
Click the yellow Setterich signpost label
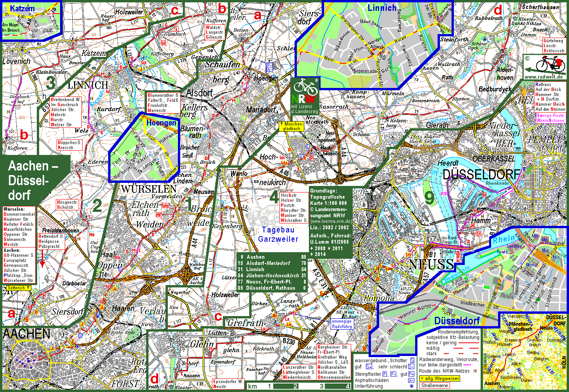[x=19, y=288]
